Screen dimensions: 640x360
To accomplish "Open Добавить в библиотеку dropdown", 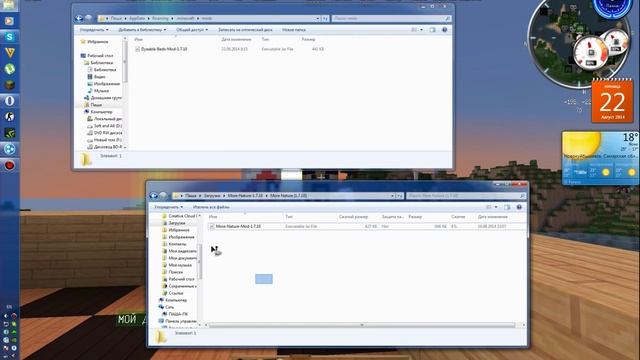I will (142, 30).
